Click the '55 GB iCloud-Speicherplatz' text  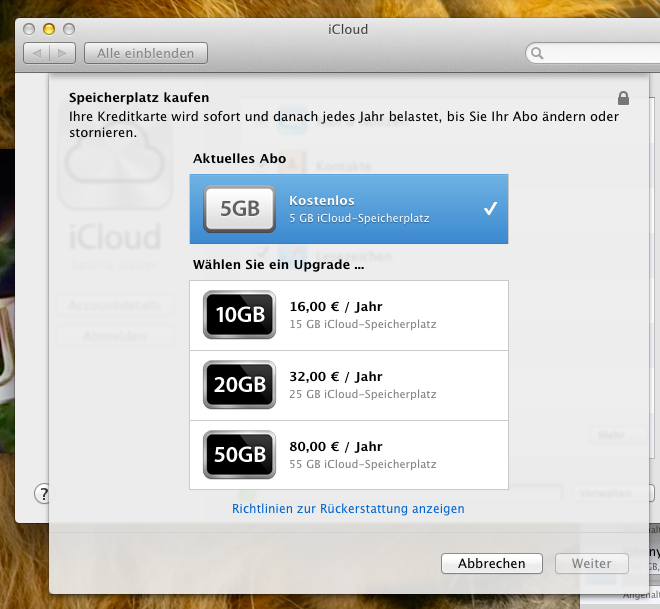[x=363, y=464]
